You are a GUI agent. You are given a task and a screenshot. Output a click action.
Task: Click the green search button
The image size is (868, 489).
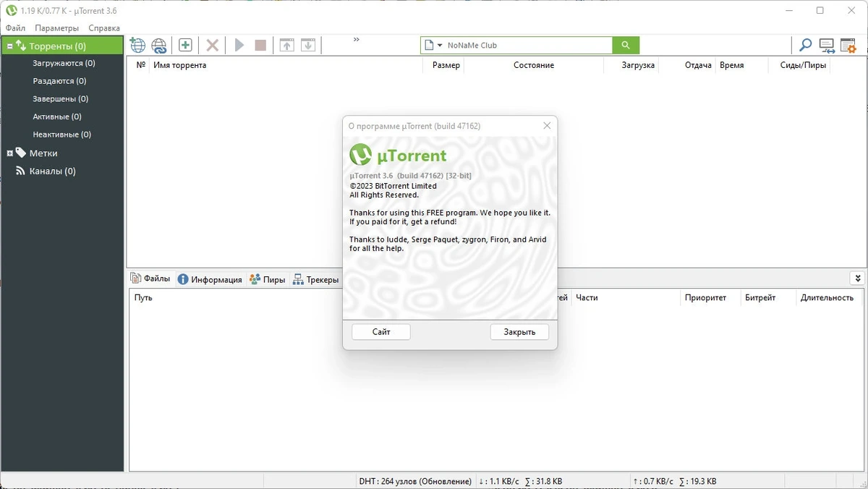pyautogui.click(x=626, y=45)
